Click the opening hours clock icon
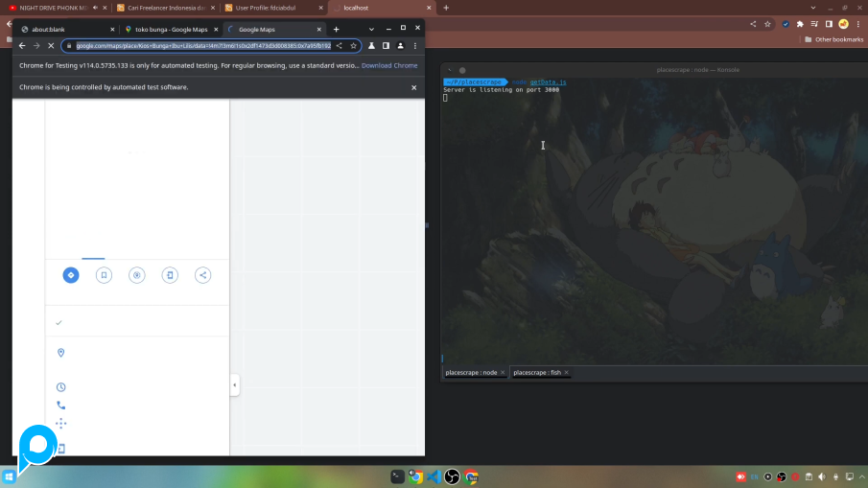This screenshot has width=868, height=488. (x=61, y=387)
